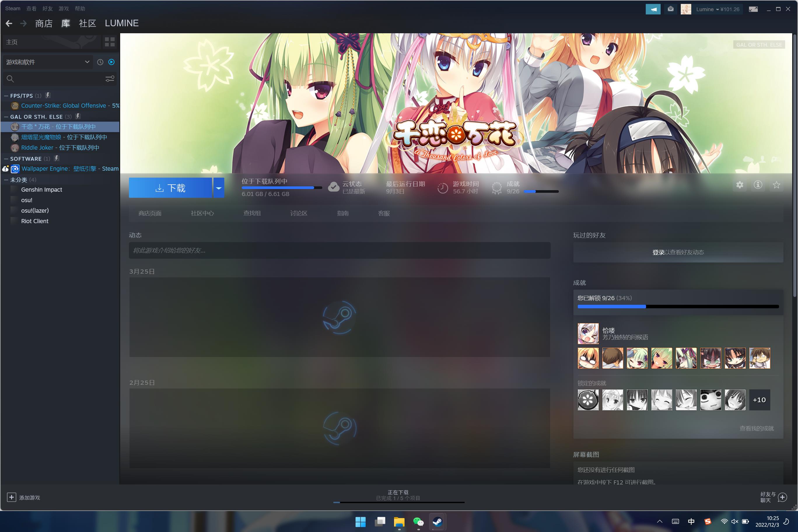The width and height of the screenshot is (798, 532).
Task: Click the game info icon
Action: (758, 185)
